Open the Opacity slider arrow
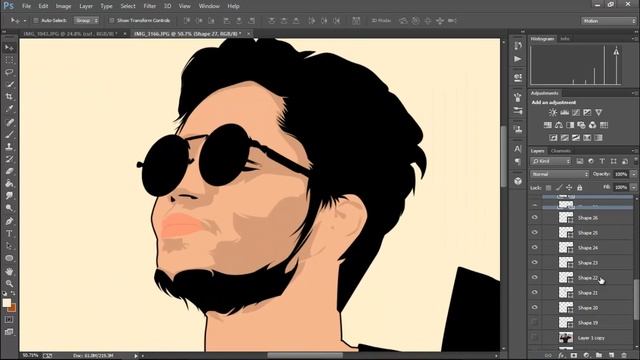This screenshot has height=360, width=640. pos(633,174)
